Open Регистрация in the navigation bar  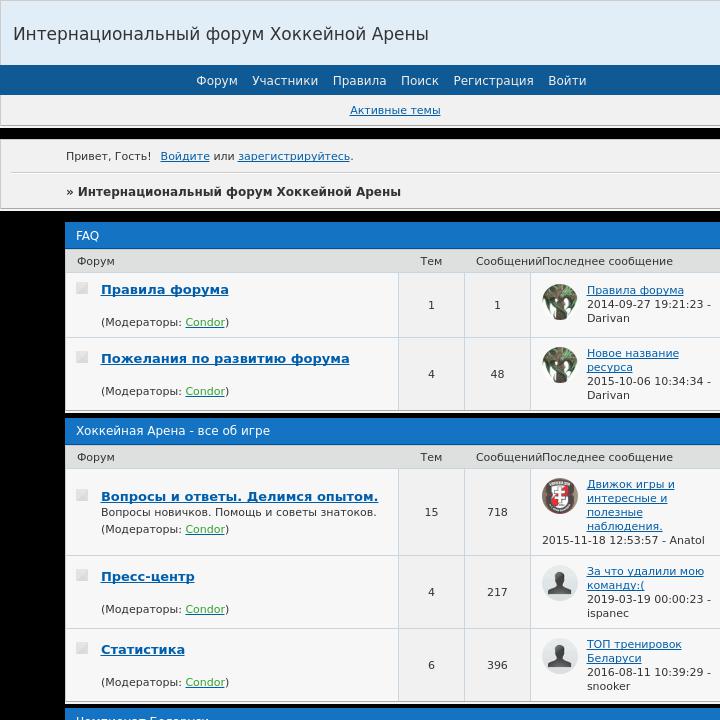click(494, 80)
